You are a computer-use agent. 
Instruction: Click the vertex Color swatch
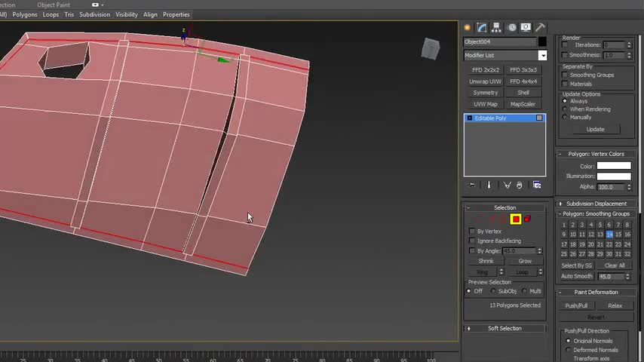coord(613,166)
